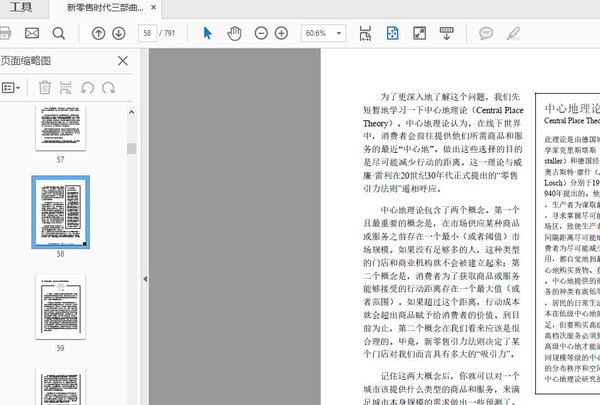600x405 pixels.
Task: Click the thumbnail scrollbar up arrow
Action: (x=132, y=112)
